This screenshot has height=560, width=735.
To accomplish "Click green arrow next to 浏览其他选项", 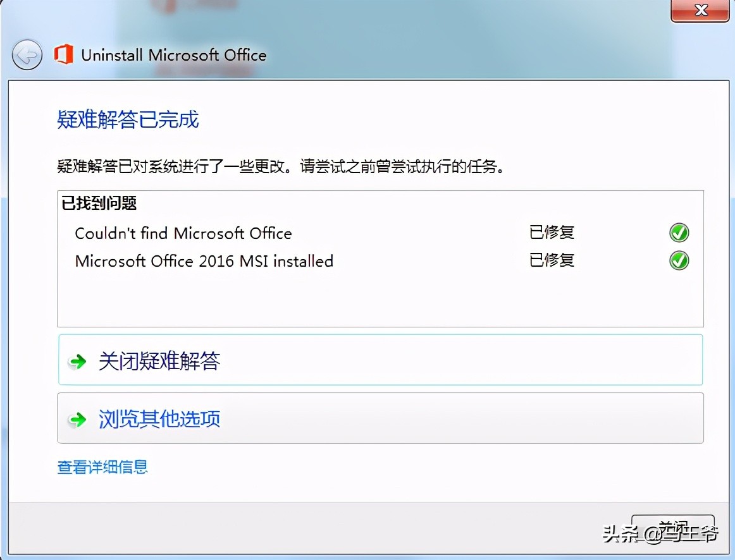I will [x=77, y=419].
